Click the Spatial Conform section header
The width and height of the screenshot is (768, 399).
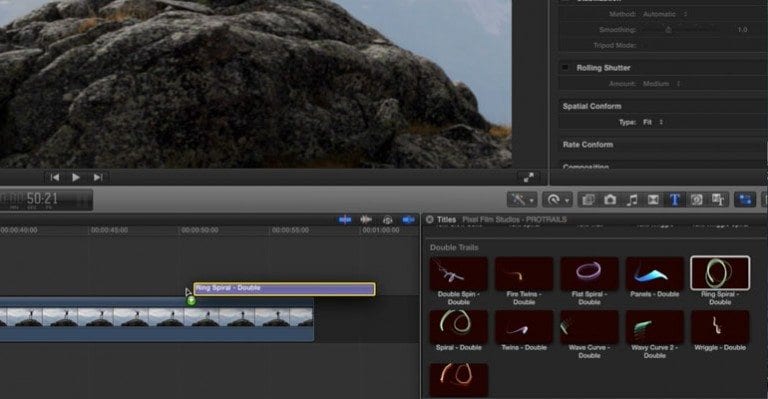click(x=592, y=106)
